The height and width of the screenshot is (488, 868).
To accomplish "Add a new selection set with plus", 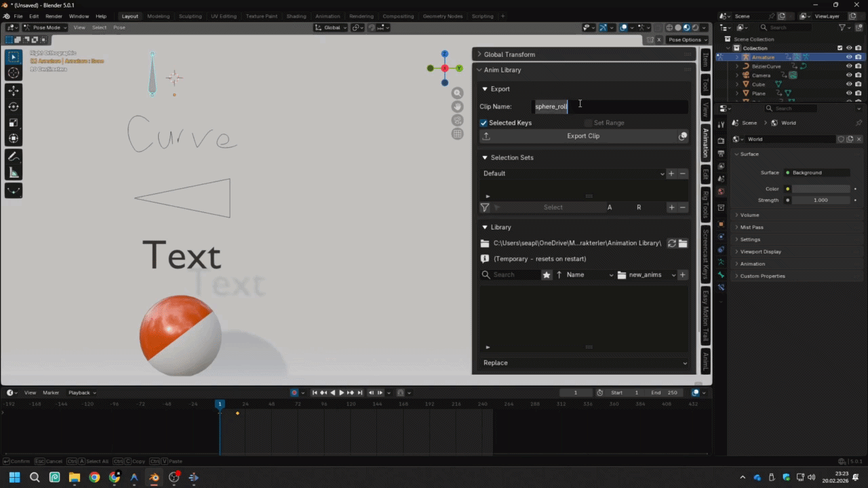I will [x=671, y=174].
